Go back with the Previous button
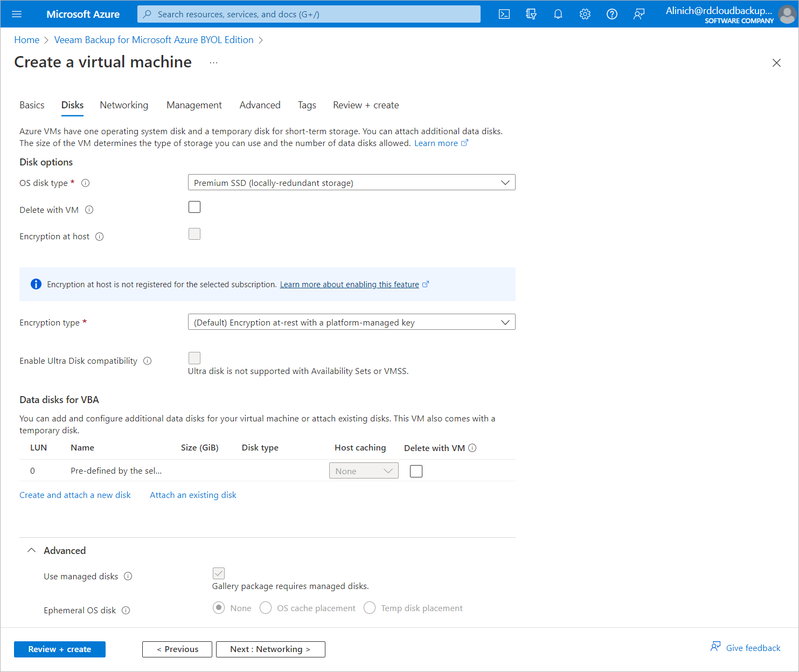 [177, 649]
